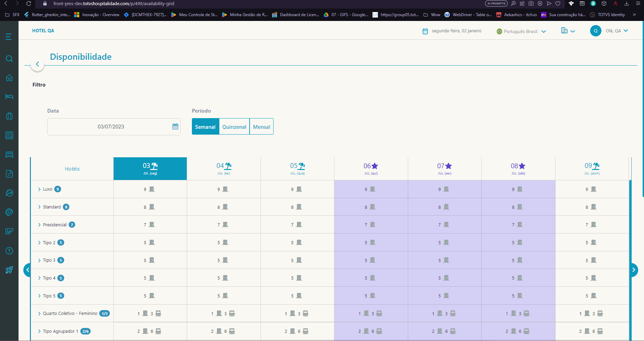Open the dashboard monitor sidebar icon
This screenshot has height=341, width=644.
9,231
